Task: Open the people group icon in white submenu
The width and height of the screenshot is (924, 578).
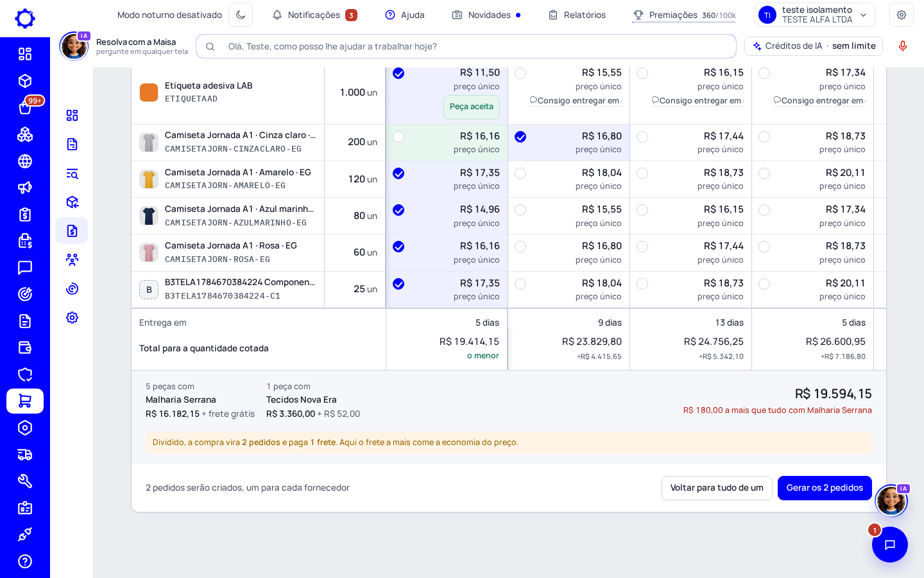Action: click(72, 259)
